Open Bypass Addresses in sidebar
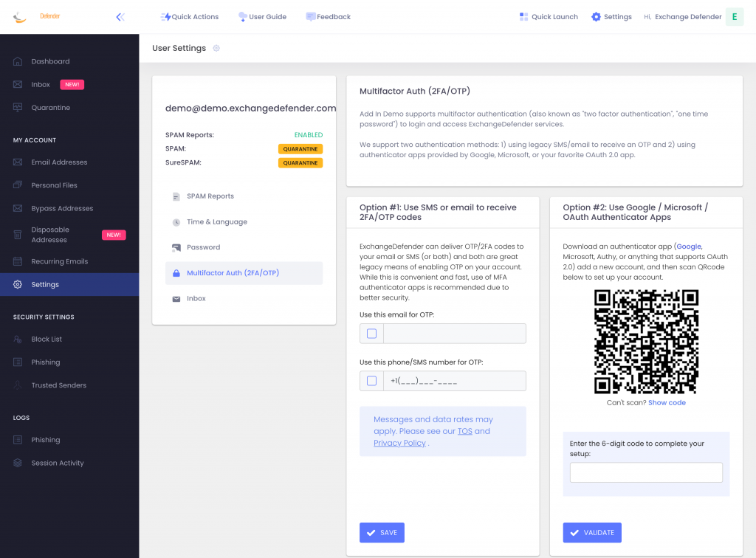The height and width of the screenshot is (558, 756). (62, 208)
